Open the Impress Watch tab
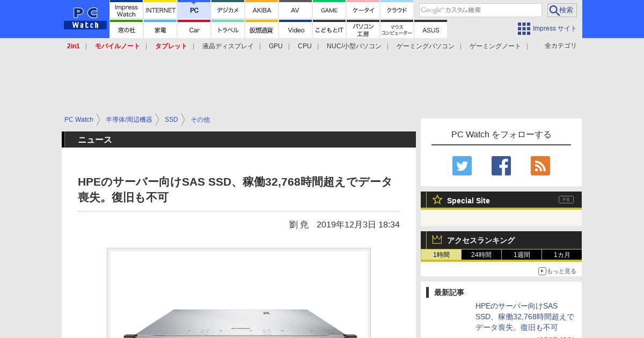The height and width of the screenshot is (338, 644). (x=126, y=10)
